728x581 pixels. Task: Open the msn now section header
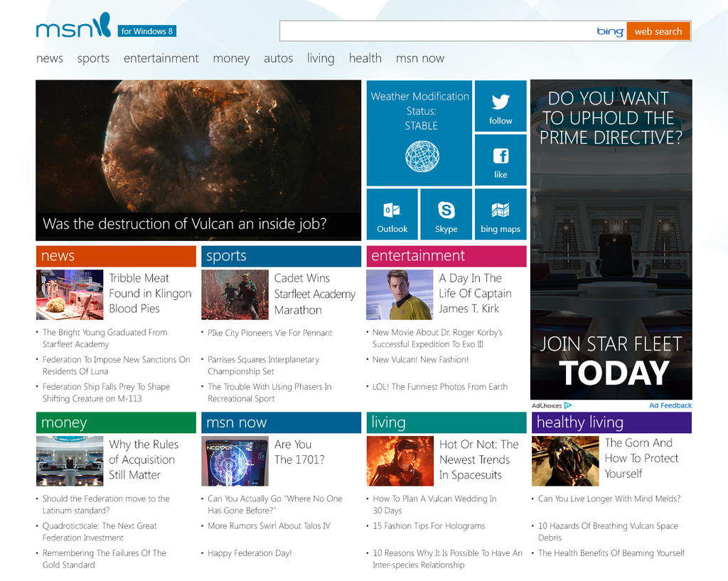281,422
